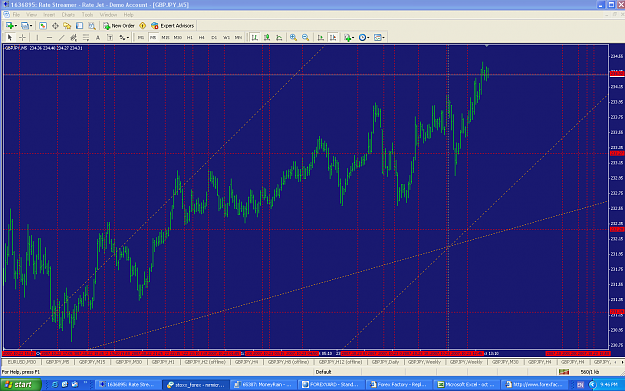The image size is (625, 391).
Task: Select the Cursor arrow tool
Action: pyautogui.click(x=10, y=37)
